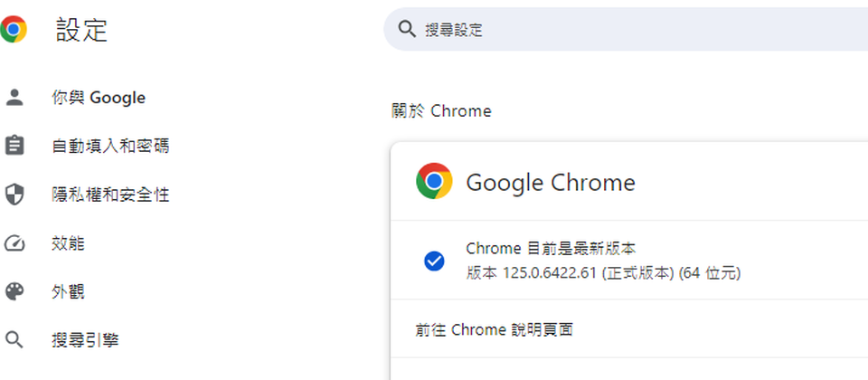Click the speedometer icon for 效能
This screenshot has height=380, width=868.
pos(14,243)
